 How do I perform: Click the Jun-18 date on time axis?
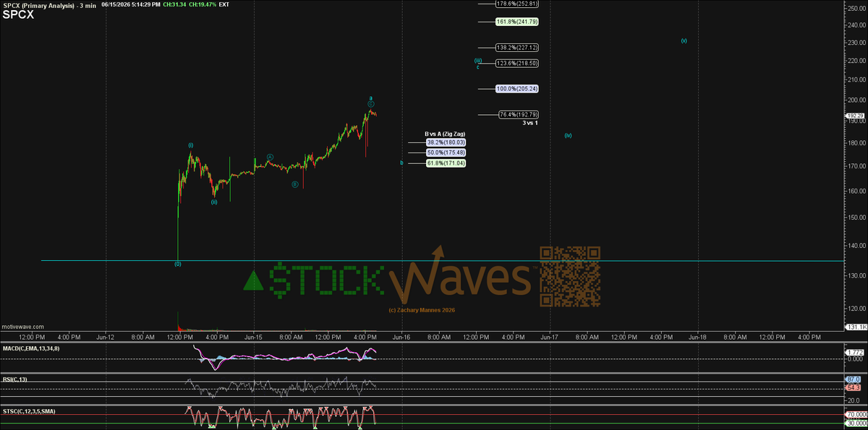coord(697,337)
